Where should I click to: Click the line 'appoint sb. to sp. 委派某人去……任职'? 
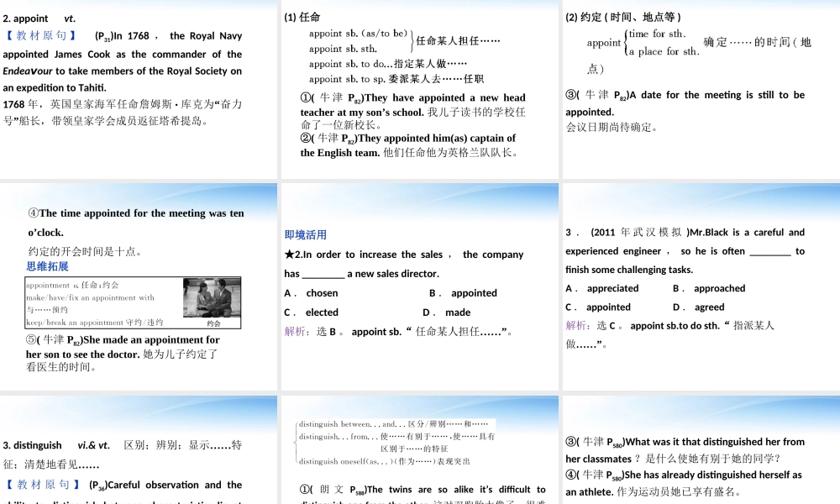coord(396,79)
